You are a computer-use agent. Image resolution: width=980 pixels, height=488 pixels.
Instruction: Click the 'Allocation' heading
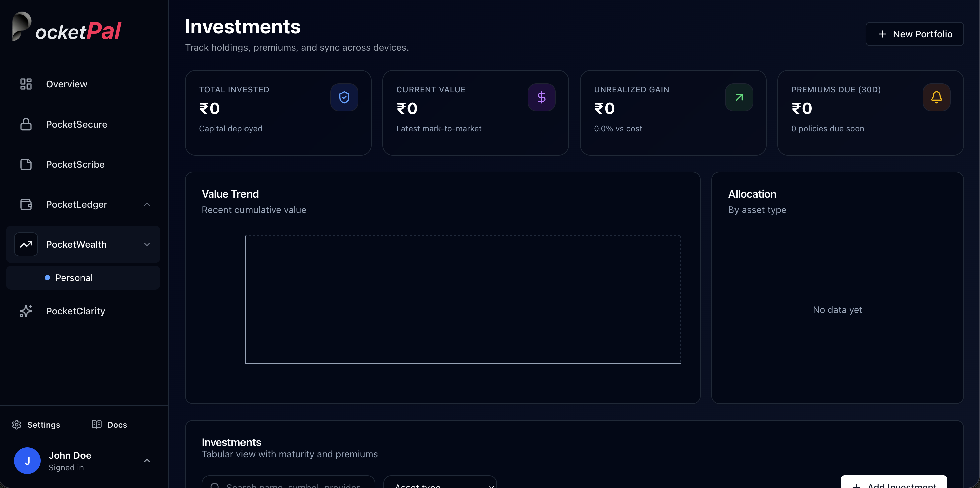pos(752,194)
